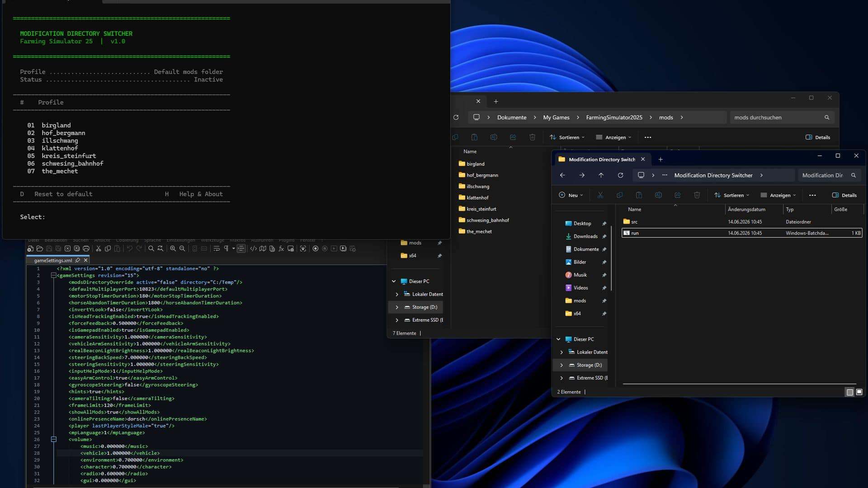Click Name column header in Switcher explorer
This screenshot has height=488, width=868.
click(x=634, y=209)
